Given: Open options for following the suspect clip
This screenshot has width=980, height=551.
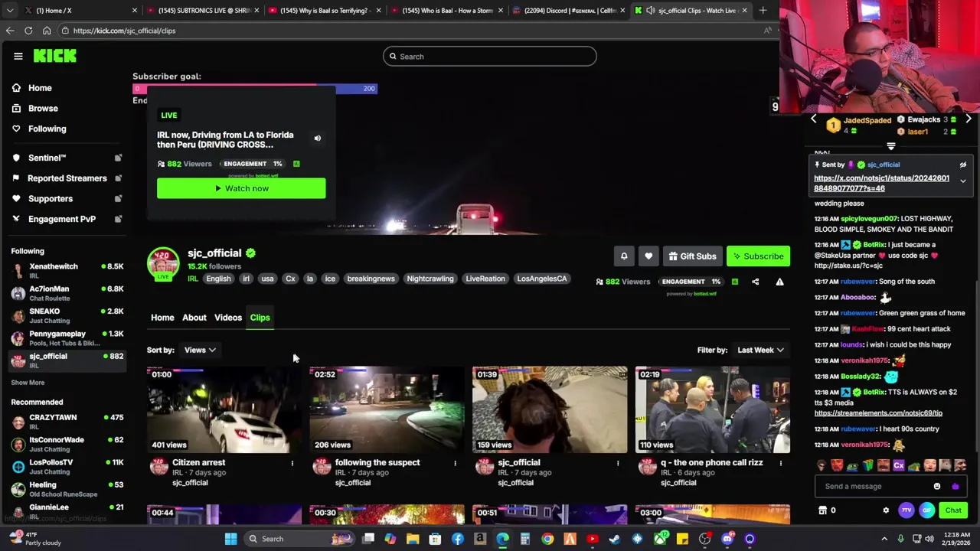Looking at the screenshot, I should tap(455, 463).
